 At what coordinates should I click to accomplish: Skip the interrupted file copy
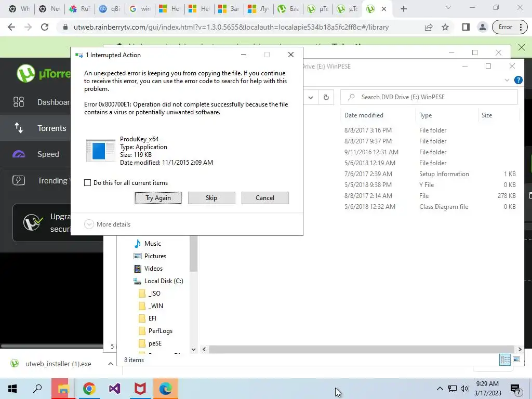coord(211,198)
